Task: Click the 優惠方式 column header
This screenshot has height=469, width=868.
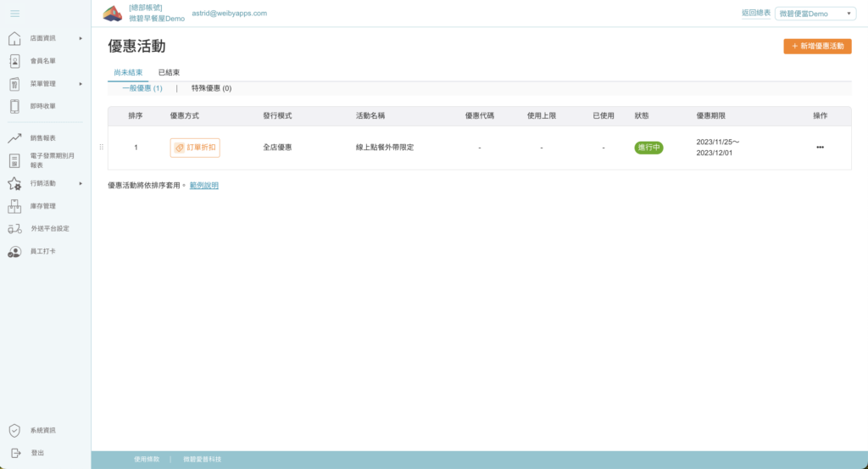Action: [184, 115]
